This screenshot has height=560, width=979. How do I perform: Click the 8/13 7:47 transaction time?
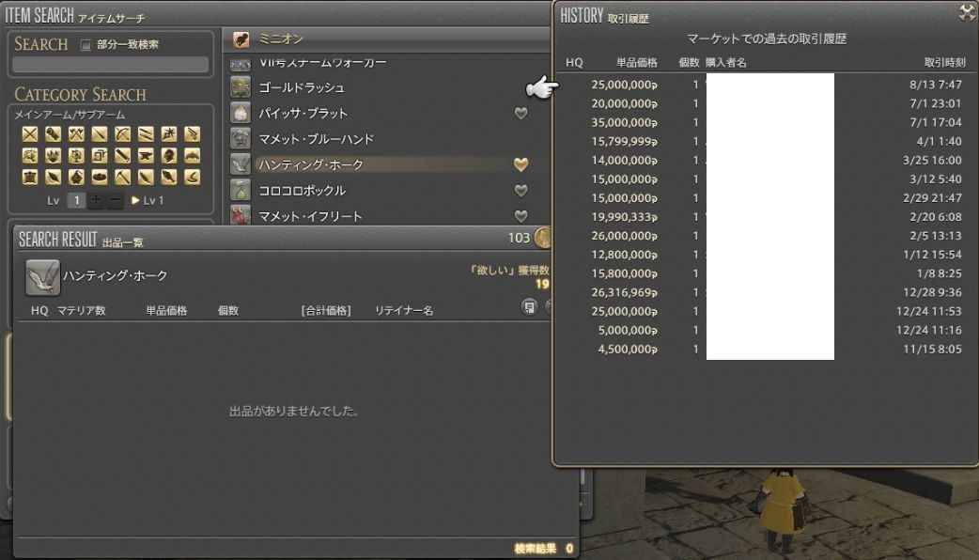(x=935, y=85)
